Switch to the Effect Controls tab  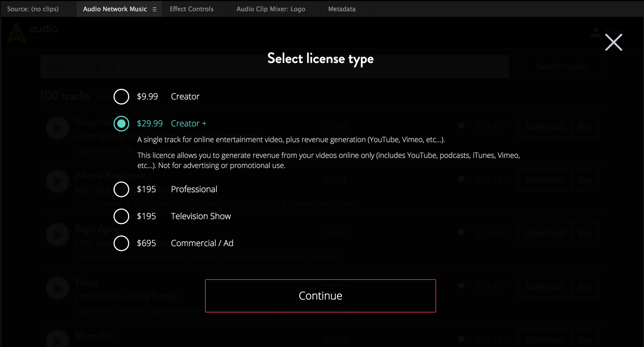tap(192, 9)
